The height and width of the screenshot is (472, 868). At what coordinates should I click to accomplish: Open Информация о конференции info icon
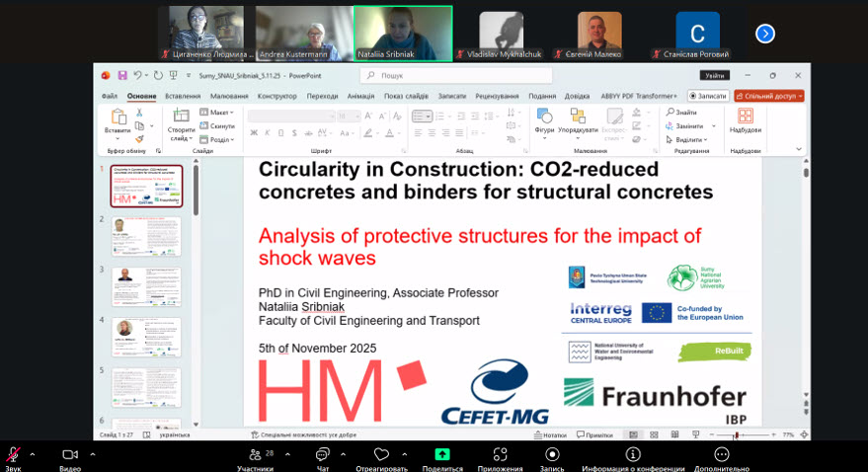click(633, 454)
